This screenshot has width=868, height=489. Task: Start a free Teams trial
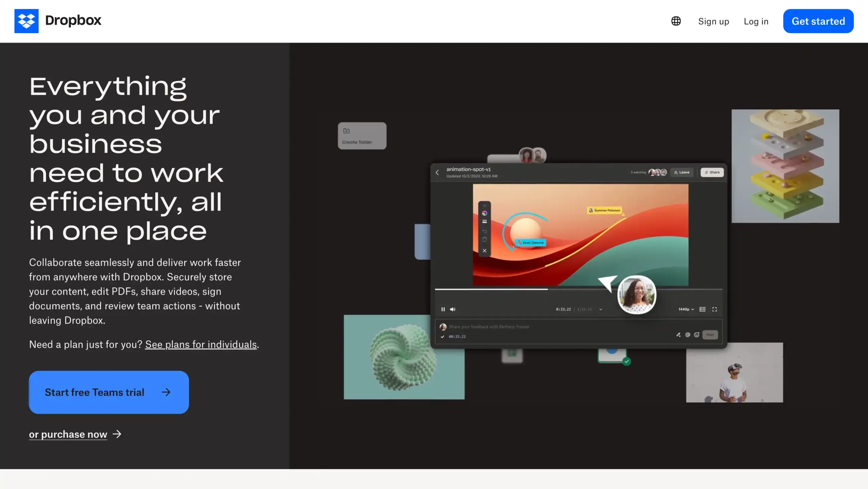108,392
